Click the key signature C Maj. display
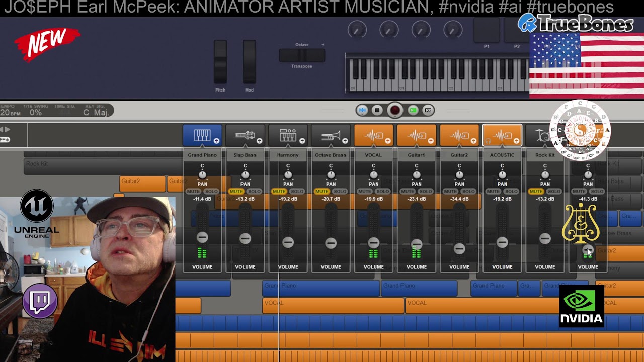644x362 pixels. pyautogui.click(x=96, y=112)
